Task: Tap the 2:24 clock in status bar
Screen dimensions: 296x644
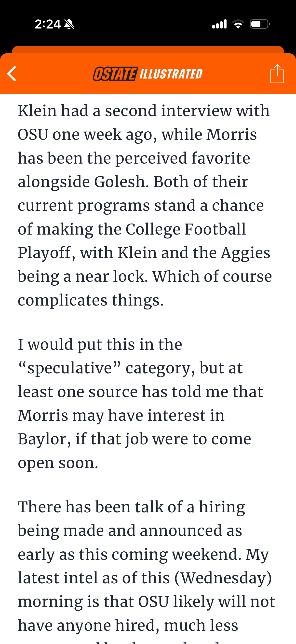Action: (47, 24)
